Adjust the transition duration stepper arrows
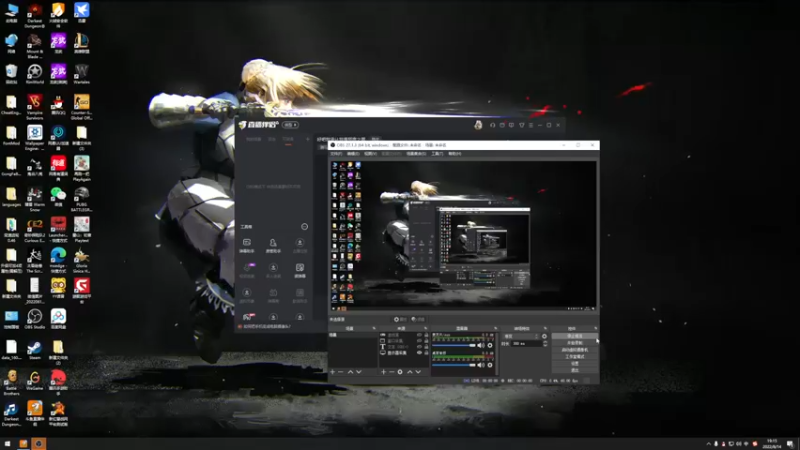 pos(545,344)
